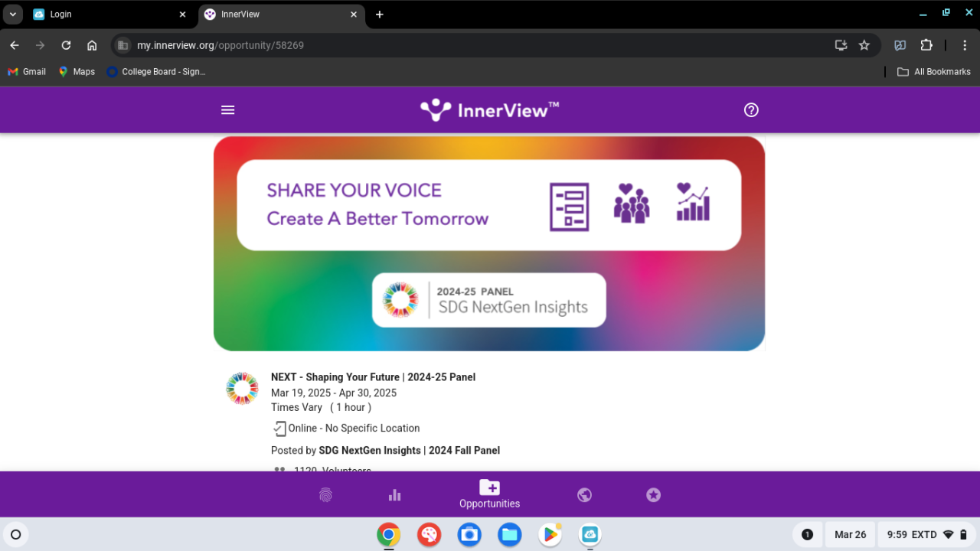Open the InnerView hamburger menu
Image resolution: width=980 pixels, height=551 pixels.
point(227,110)
